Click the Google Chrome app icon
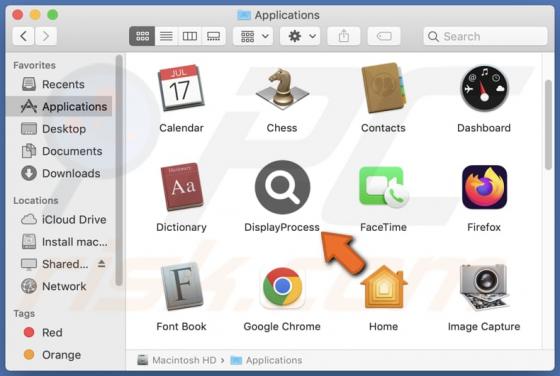The width and height of the screenshot is (560, 376). tap(282, 287)
